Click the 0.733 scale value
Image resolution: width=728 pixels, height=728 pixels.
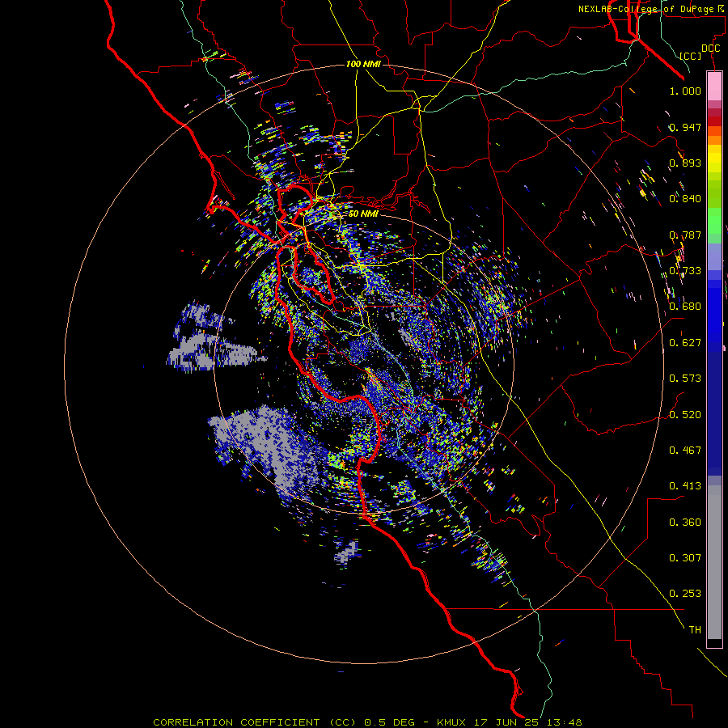685,271
